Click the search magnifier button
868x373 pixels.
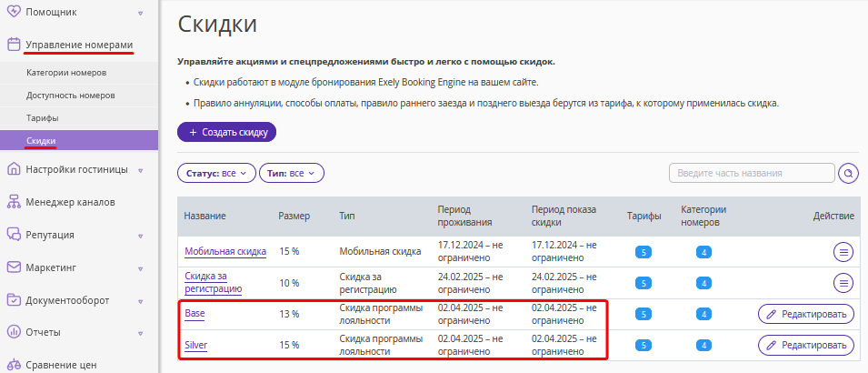coord(848,173)
